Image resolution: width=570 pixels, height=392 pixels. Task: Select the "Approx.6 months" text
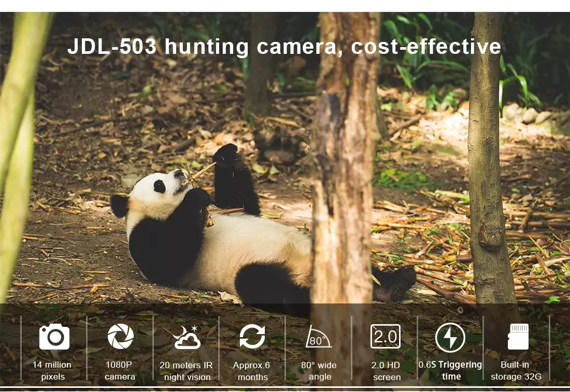tap(252, 371)
